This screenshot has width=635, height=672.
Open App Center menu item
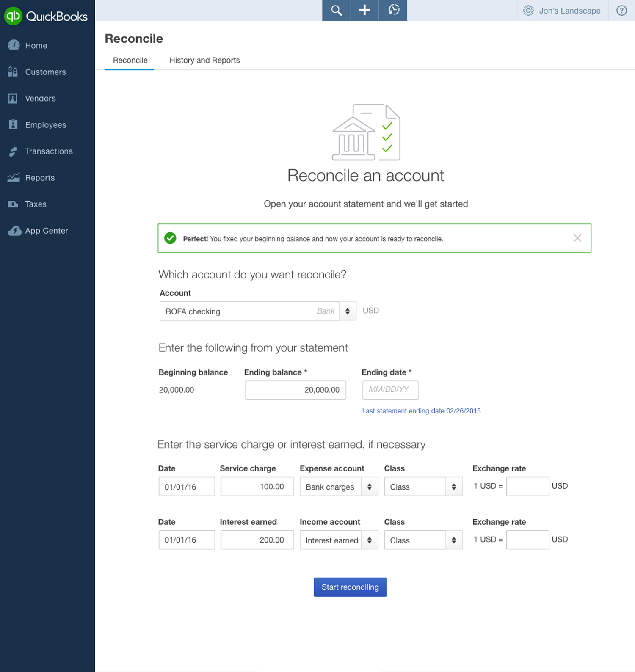pyautogui.click(x=47, y=231)
